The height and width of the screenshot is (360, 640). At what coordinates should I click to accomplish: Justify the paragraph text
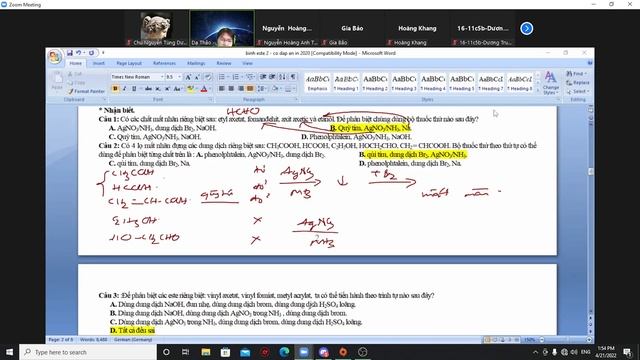click(250, 89)
